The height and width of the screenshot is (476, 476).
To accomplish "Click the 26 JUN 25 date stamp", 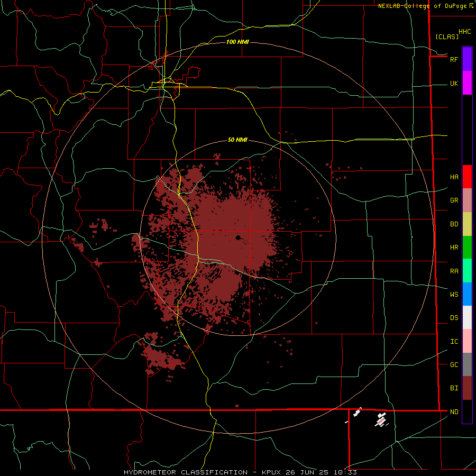I will 308,472.
